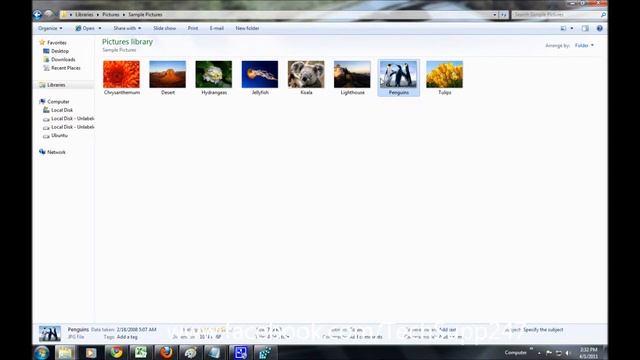Open Local Disk under Computer
This screenshot has width=640, height=360.
click(x=62, y=110)
